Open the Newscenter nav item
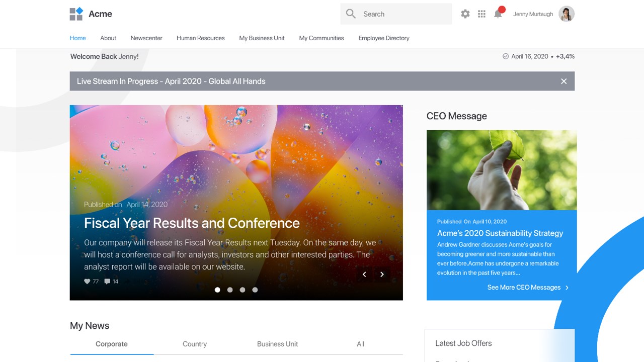 146,38
